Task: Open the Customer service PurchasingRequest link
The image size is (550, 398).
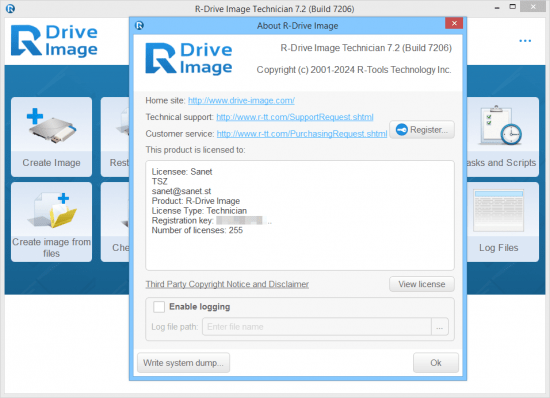Action: click(302, 134)
